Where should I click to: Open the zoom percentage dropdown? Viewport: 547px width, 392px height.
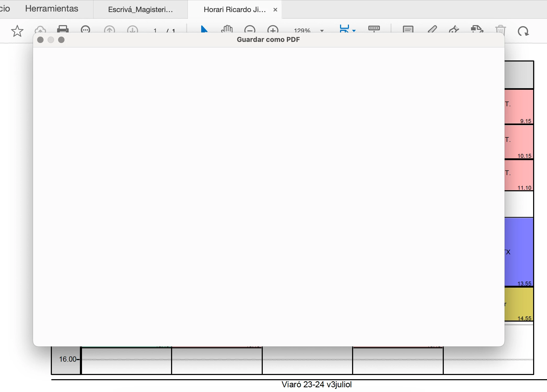[322, 31]
